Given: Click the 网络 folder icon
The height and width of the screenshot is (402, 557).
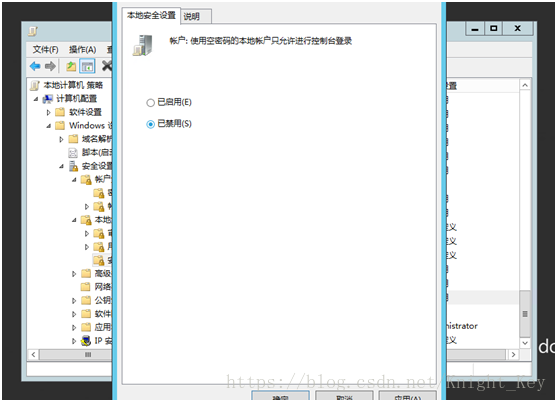Looking at the screenshot, I should (x=86, y=287).
